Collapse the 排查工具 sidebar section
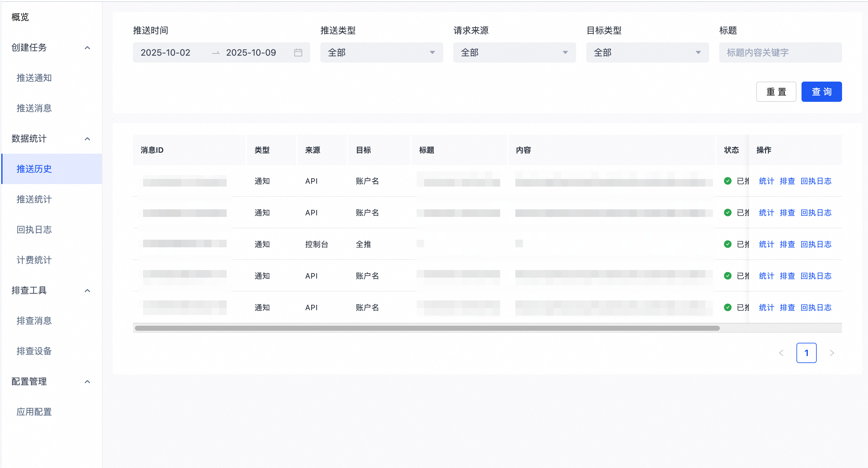The width and height of the screenshot is (868, 468). click(x=87, y=291)
